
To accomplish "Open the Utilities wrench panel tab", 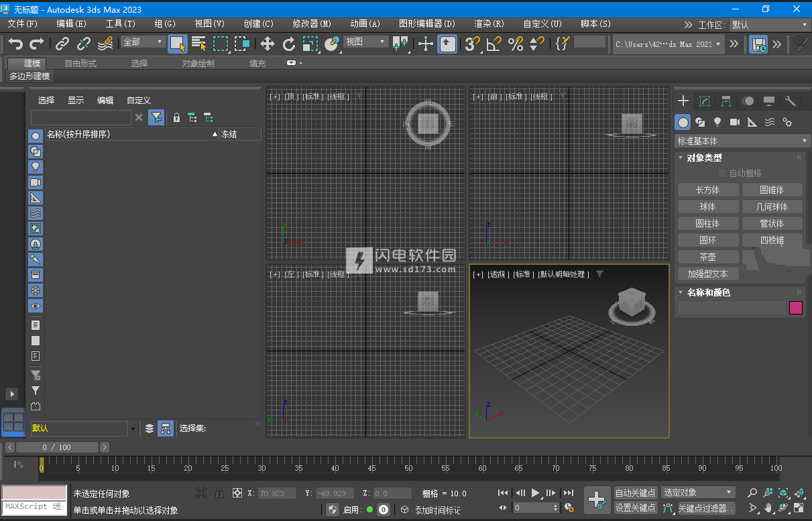I will coord(791,101).
